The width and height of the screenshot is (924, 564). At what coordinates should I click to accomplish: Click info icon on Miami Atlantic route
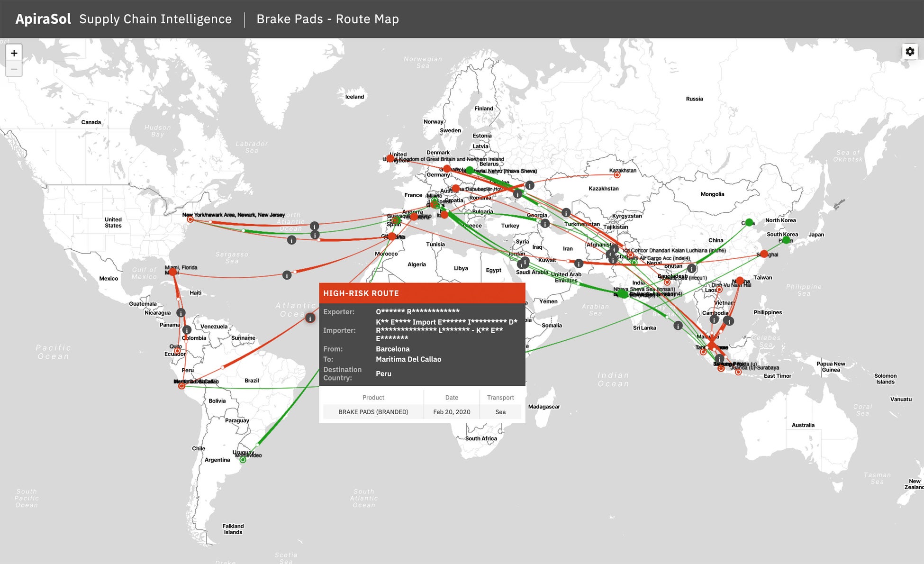(x=287, y=275)
